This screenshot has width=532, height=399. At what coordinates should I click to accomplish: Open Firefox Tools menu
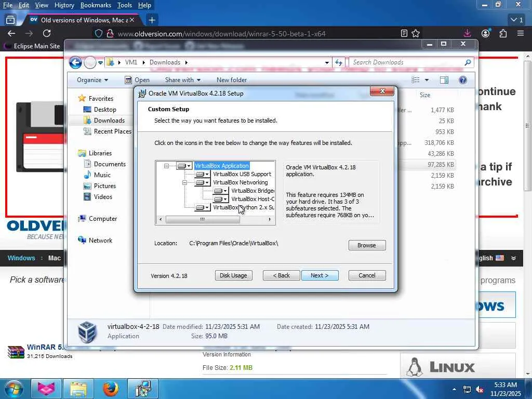(x=124, y=5)
